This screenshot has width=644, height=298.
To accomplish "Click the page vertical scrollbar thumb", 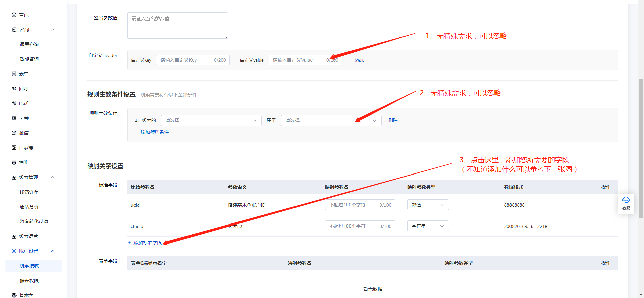I will [641, 148].
